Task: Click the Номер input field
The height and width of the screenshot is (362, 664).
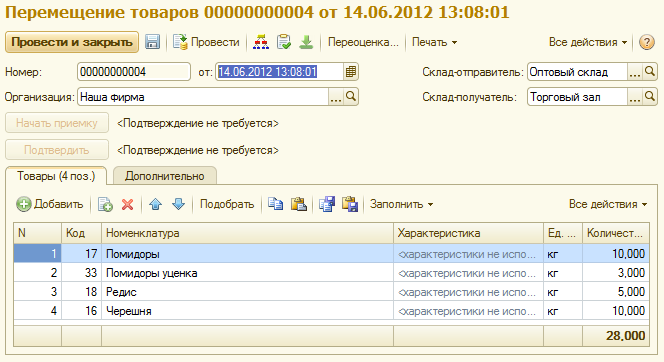Action: point(134,72)
